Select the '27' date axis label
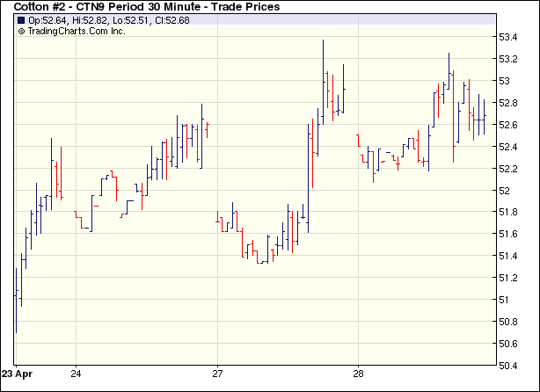 pos(217,371)
